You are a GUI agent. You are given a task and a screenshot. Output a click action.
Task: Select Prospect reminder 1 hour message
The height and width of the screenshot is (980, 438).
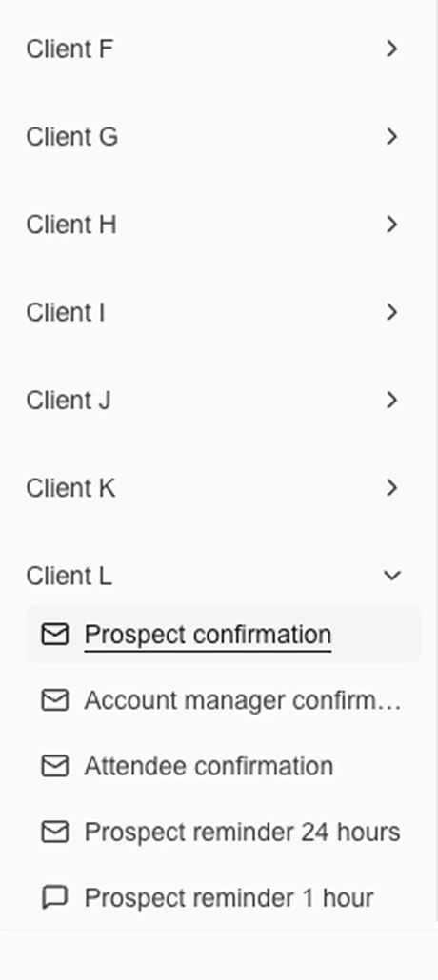229,898
